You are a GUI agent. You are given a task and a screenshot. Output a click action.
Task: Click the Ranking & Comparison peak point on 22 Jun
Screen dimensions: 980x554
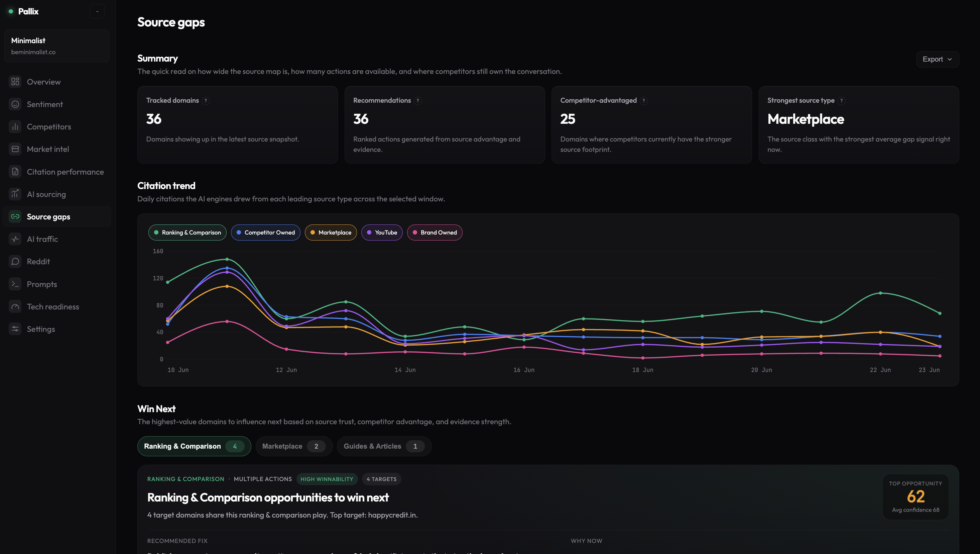[x=880, y=293]
